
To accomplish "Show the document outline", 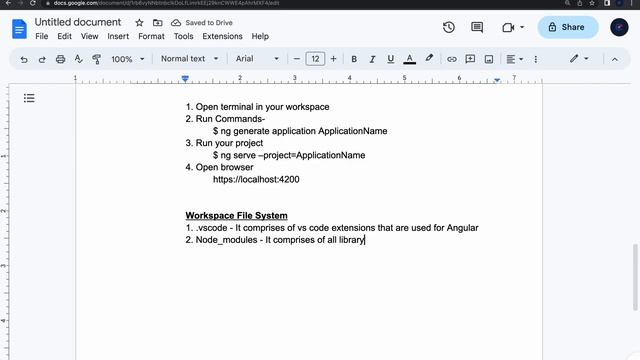I will tap(29, 98).
